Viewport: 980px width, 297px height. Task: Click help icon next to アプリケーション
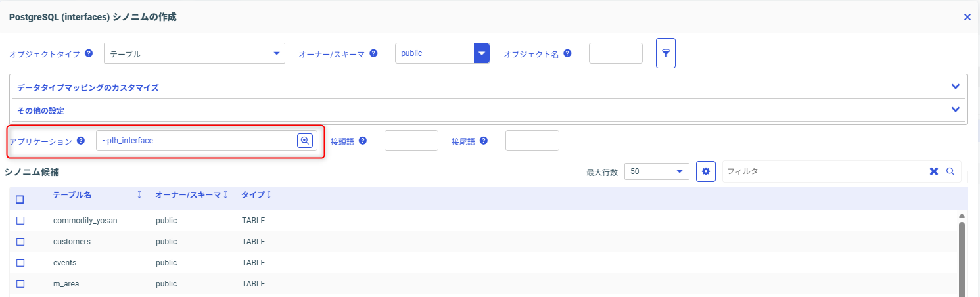(x=81, y=141)
